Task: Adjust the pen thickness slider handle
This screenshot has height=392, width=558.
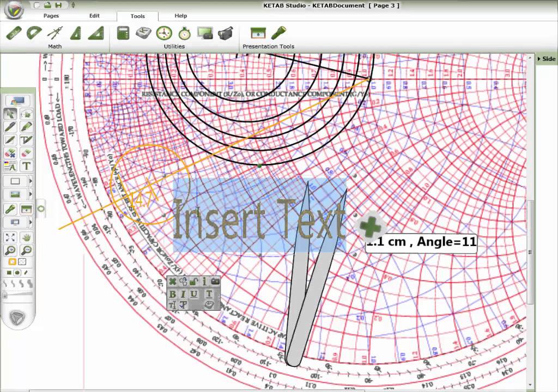Action: (x=5, y=295)
